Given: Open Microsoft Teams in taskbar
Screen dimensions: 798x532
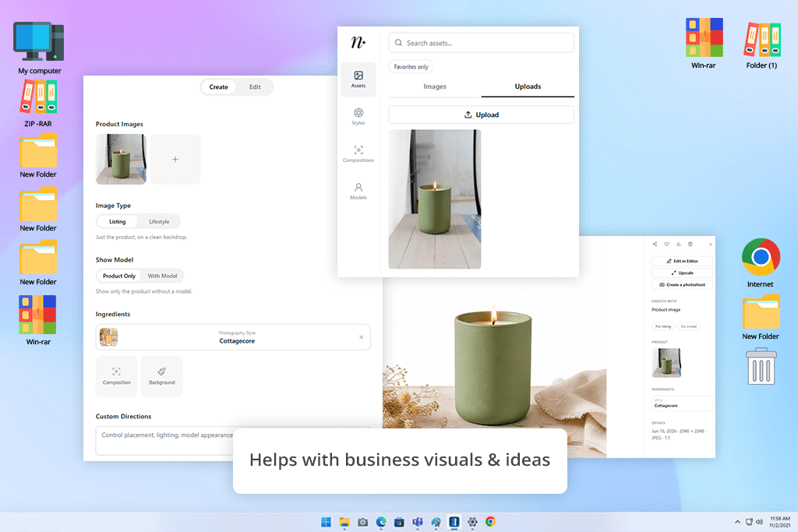Looking at the screenshot, I should 418,522.
